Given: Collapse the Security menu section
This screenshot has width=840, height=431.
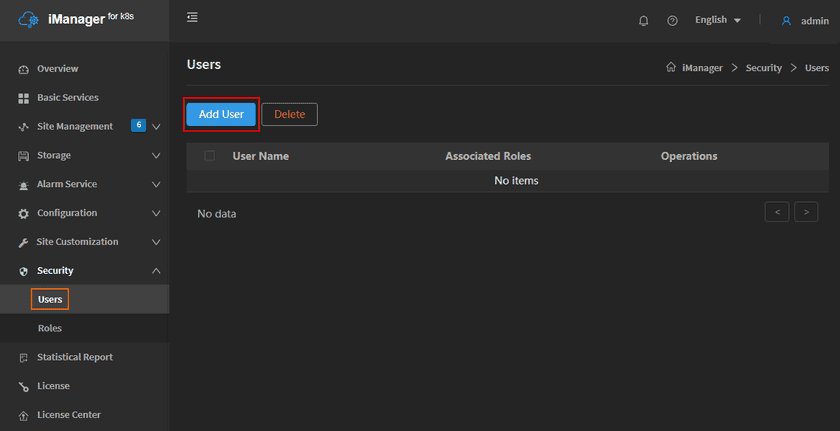Looking at the screenshot, I should click(156, 271).
